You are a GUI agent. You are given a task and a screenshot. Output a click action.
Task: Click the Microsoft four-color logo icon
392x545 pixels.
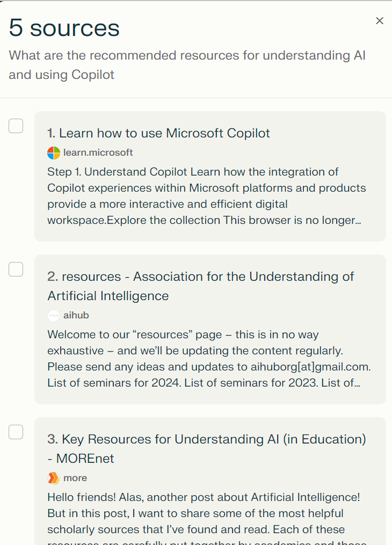point(54,153)
